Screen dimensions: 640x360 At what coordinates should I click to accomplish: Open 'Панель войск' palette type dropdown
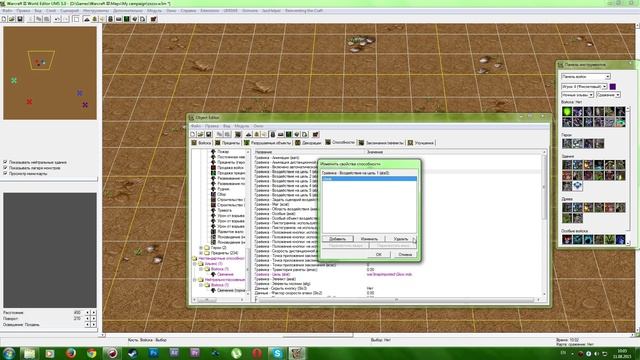586,76
